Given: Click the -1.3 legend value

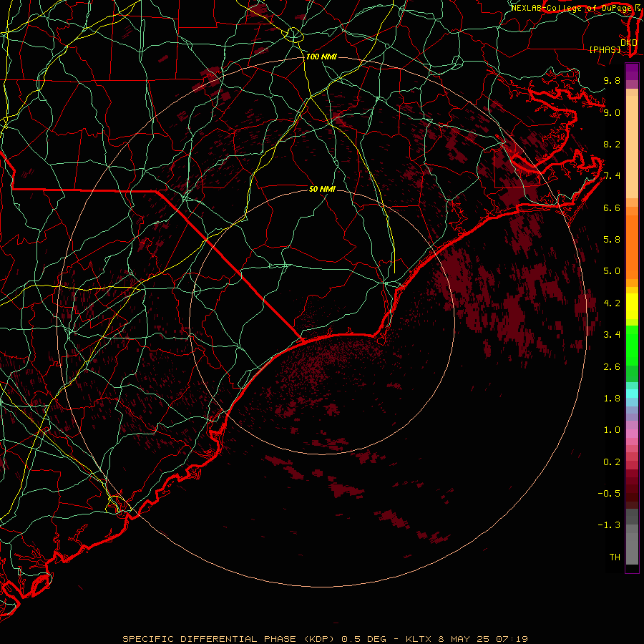Looking at the screenshot, I should click(609, 525).
